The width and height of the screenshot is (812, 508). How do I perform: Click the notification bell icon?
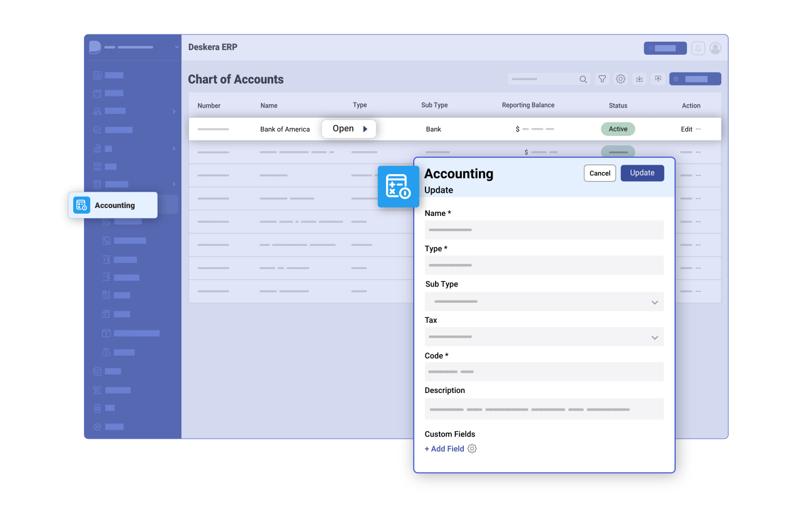tap(698, 48)
